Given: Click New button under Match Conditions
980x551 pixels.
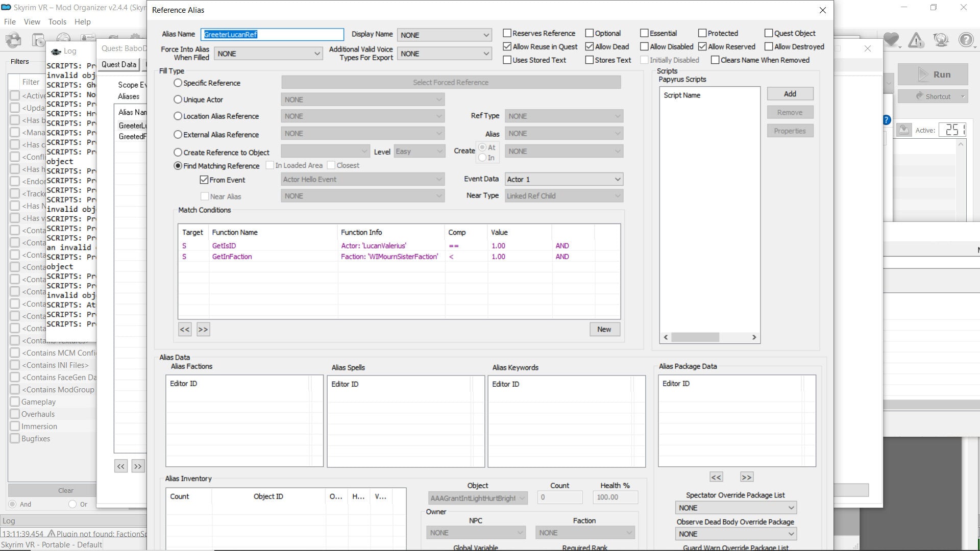Looking at the screenshot, I should click(604, 330).
